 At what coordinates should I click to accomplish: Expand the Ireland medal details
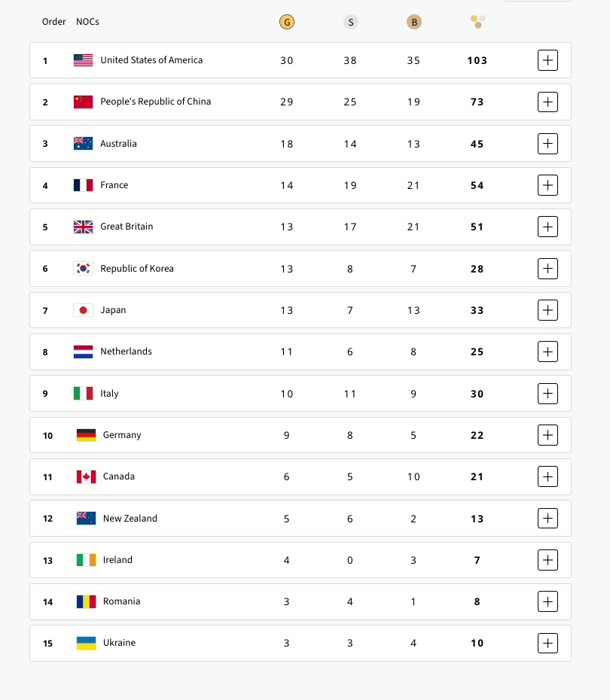click(x=547, y=560)
